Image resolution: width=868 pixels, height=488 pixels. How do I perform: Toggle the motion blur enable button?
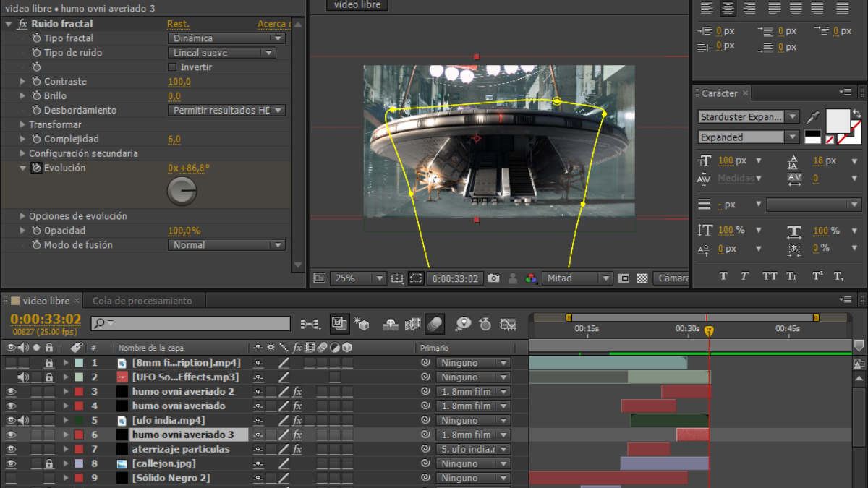pos(434,324)
